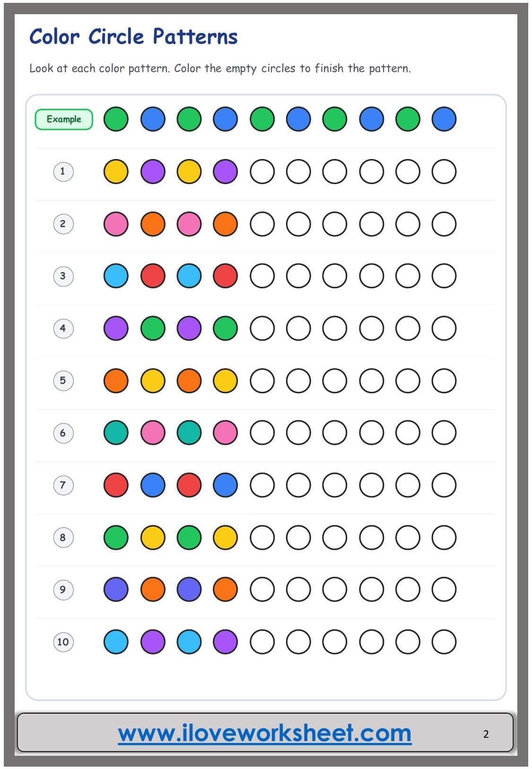Select the first purple circle in row 4
The image size is (532, 769).
(x=116, y=328)
